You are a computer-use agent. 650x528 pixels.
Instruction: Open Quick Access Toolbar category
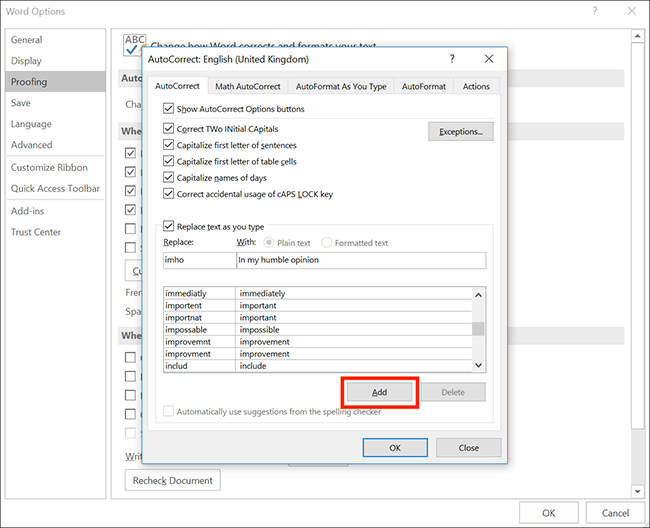(55, 189)
